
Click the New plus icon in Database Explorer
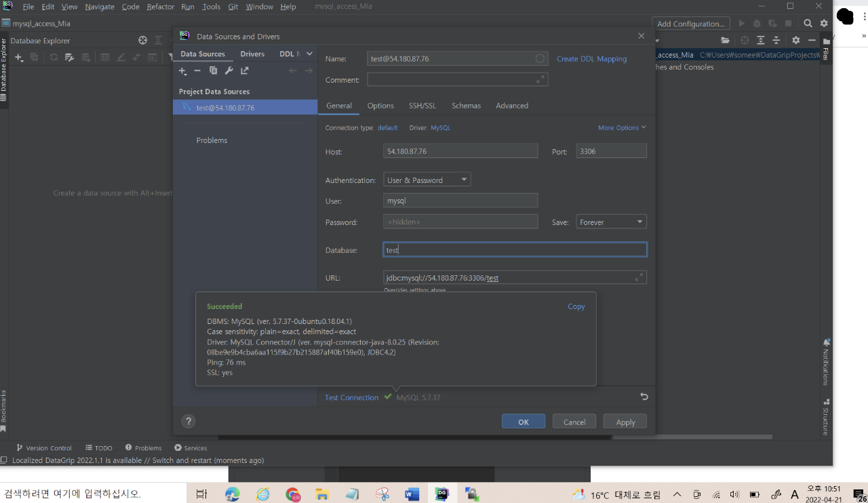19,58
